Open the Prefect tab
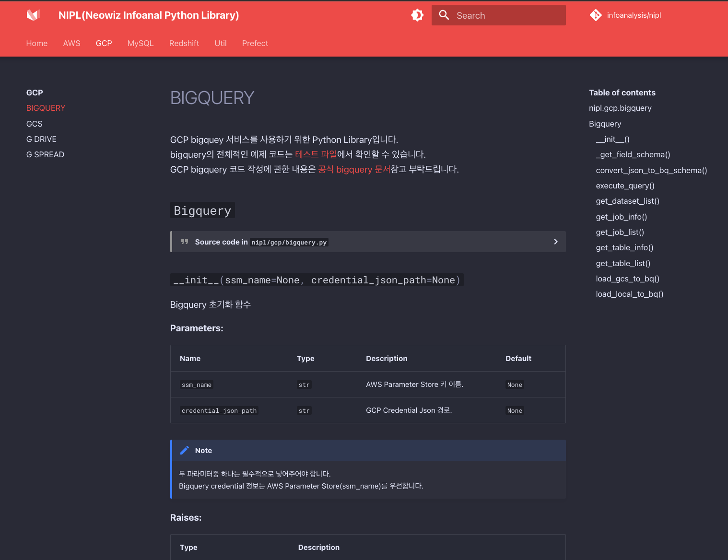This screenshot has width=728, height=560. coord(255,43)
